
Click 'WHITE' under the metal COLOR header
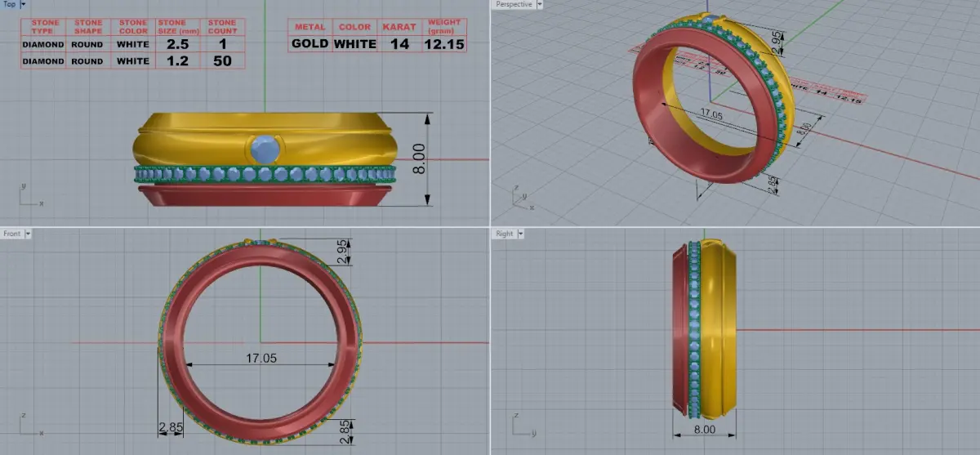coord(355,44)
